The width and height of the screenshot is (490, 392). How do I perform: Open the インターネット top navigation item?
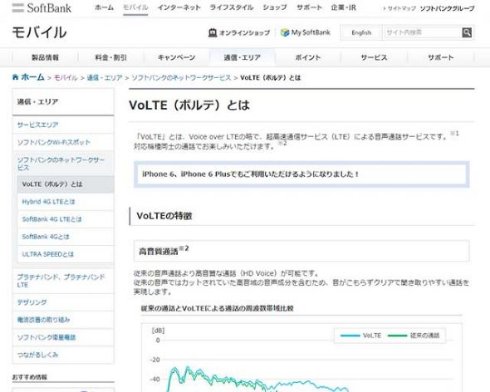[179, 8]
